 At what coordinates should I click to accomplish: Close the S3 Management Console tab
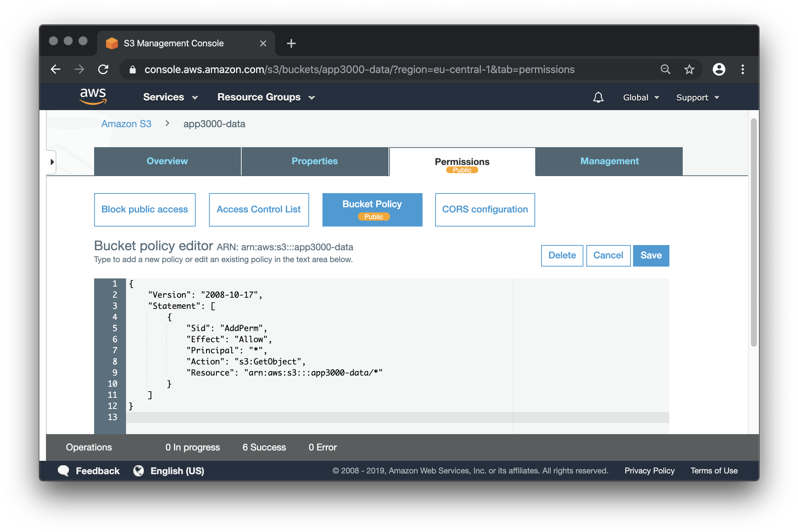(x=263, y=43)
